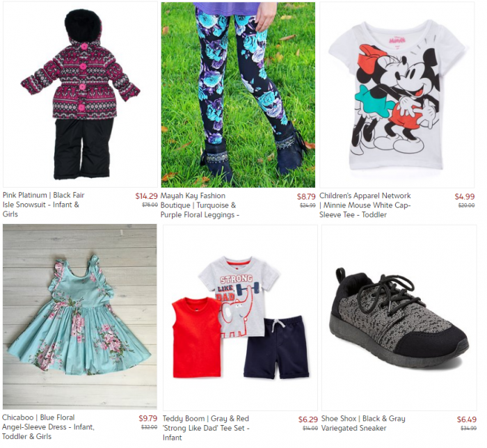Select the $8.79 leggings sale price
Image resolution: width=487 pixels, height=448 pixels.
306,197
